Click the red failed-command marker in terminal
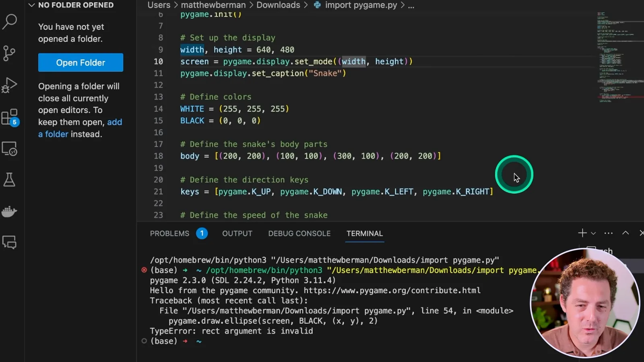The width and height of the screenshot is (644, 362). point(144,270)
